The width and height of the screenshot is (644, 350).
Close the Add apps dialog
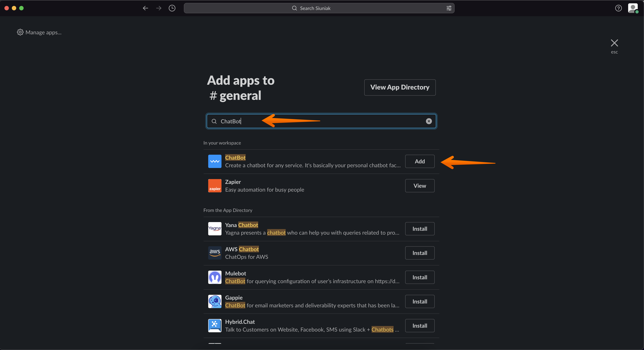[x=614, y=43]
